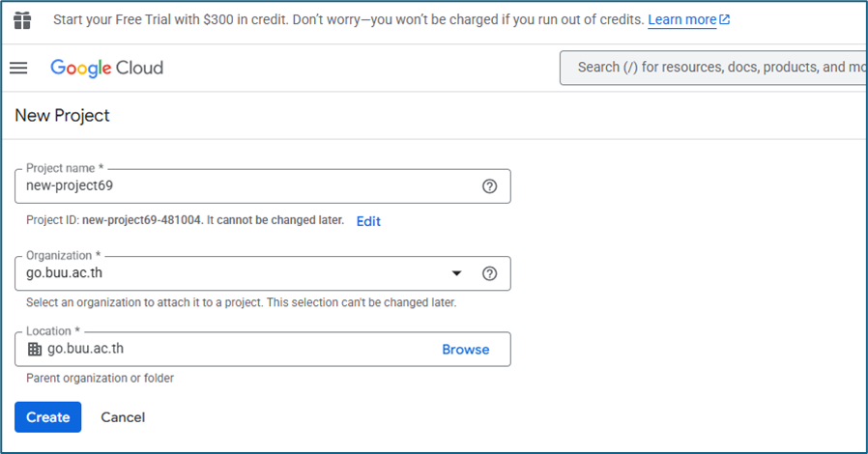The width and height of the screenshot is (868, 454).
Task: Click the Search resources, docs, products box
Action: 715,68
